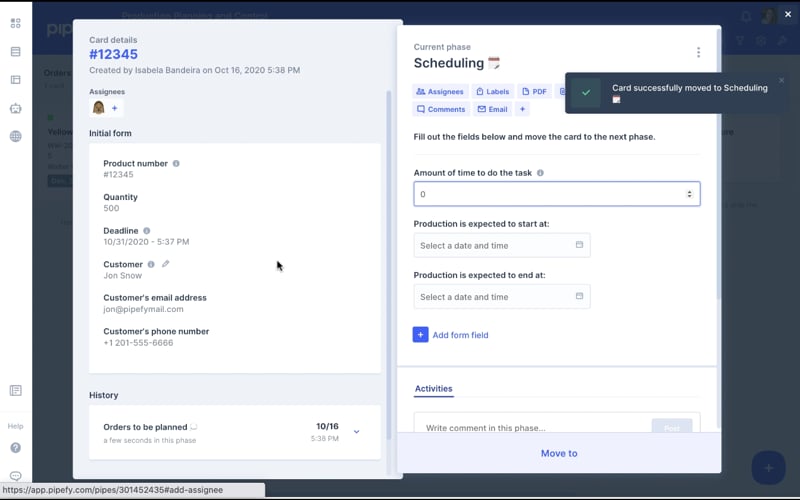Click the Move to button

tap(559, 453)
